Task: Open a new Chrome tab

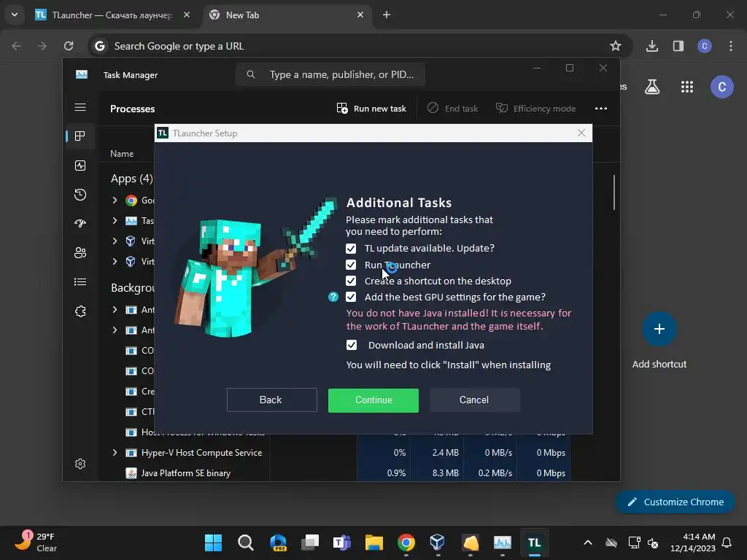Action: [x=387, y=15]
